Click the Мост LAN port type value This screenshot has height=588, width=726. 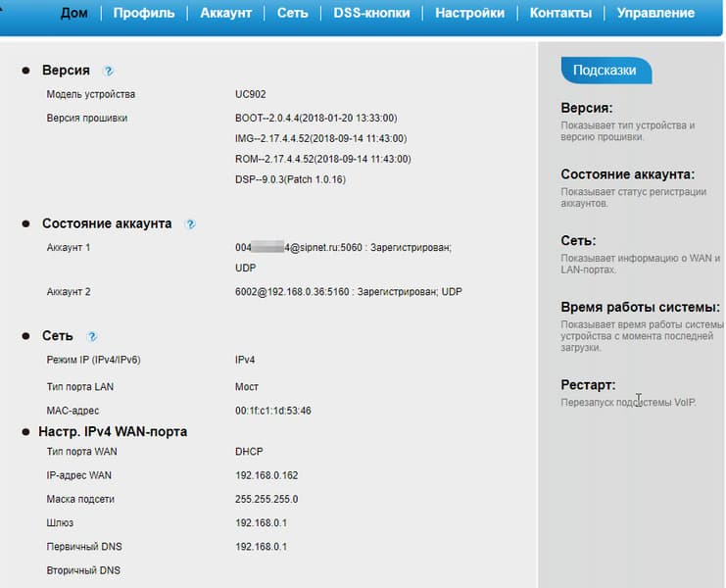click(x=247, y=386)
